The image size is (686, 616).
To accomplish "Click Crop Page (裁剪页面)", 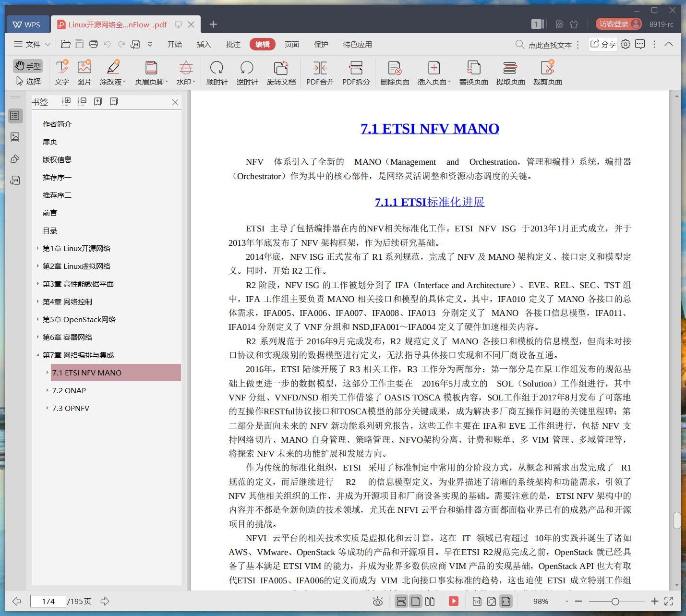I will pyautogui.click(x=548, y=73).
